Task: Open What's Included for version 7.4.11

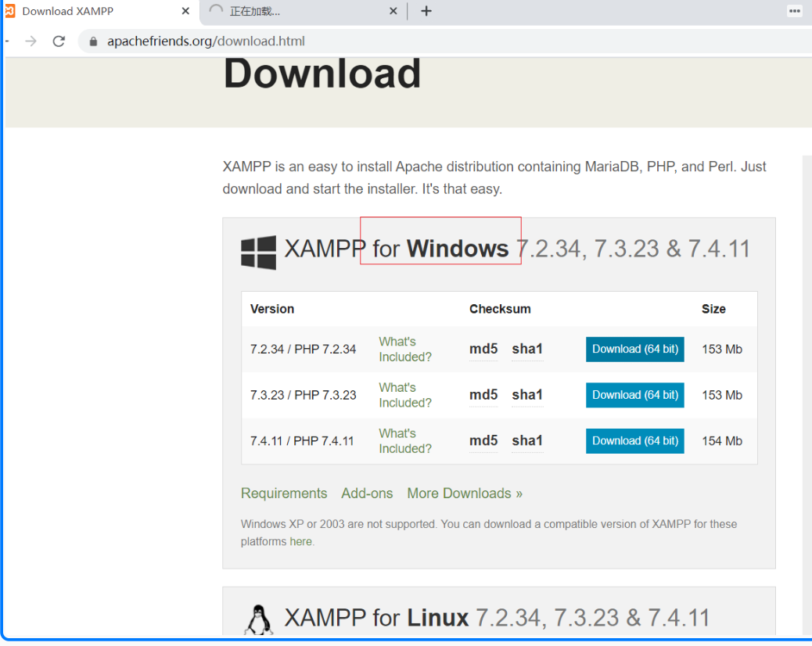Action: pos(405,441)
